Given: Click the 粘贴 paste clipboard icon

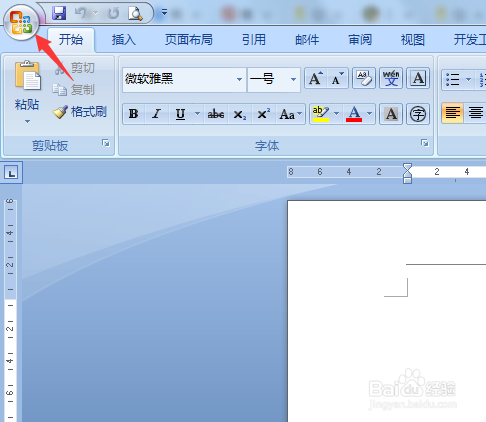Looking at the screenshot, I should click(27, 75).
